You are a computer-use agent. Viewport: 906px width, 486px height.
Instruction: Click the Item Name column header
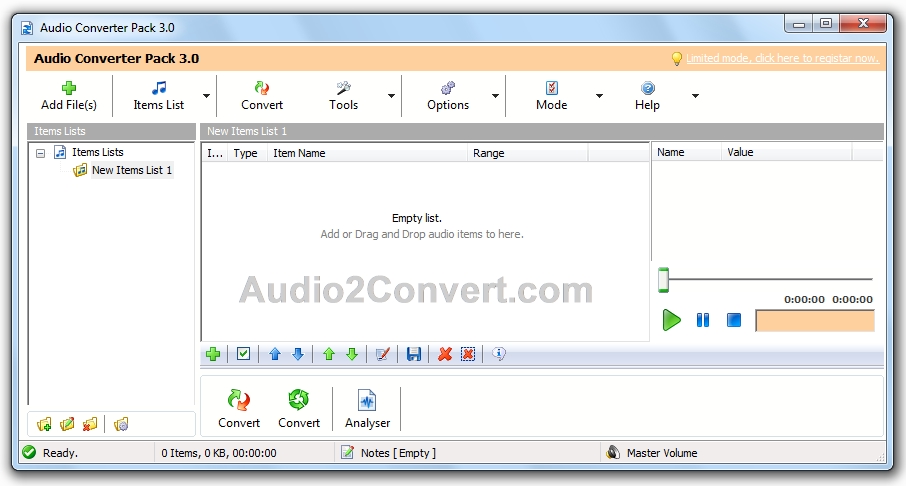367,153
